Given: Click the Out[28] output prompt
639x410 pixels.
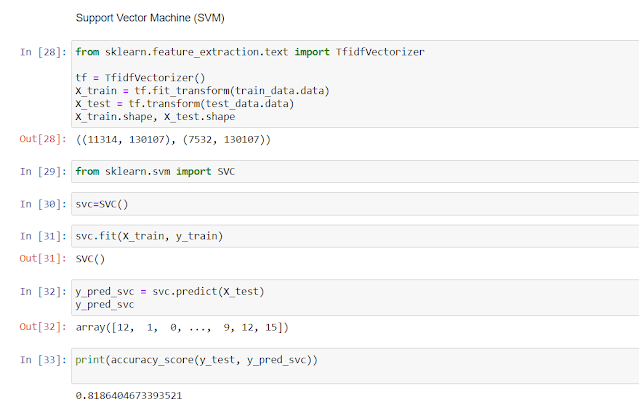Looking at the screenshot, I should point(40,137).
